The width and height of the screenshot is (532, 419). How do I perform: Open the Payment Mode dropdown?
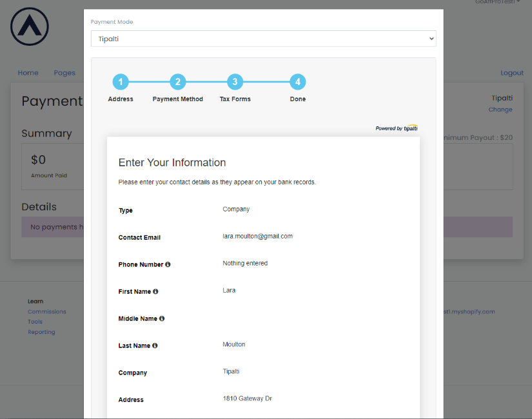click(x=263, y=39)
